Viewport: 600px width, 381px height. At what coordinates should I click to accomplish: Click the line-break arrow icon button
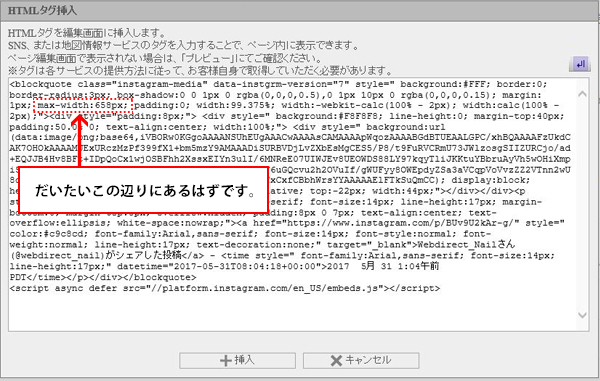point(579,64)
